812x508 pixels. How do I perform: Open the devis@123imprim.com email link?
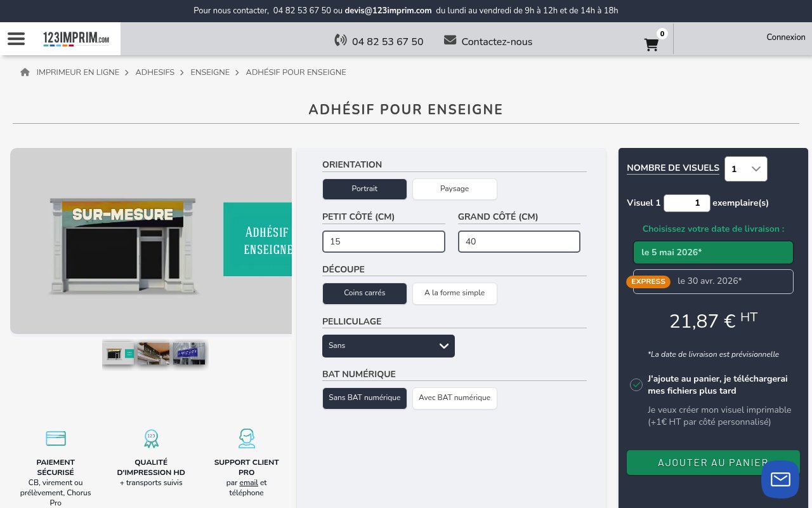(388, 11)
